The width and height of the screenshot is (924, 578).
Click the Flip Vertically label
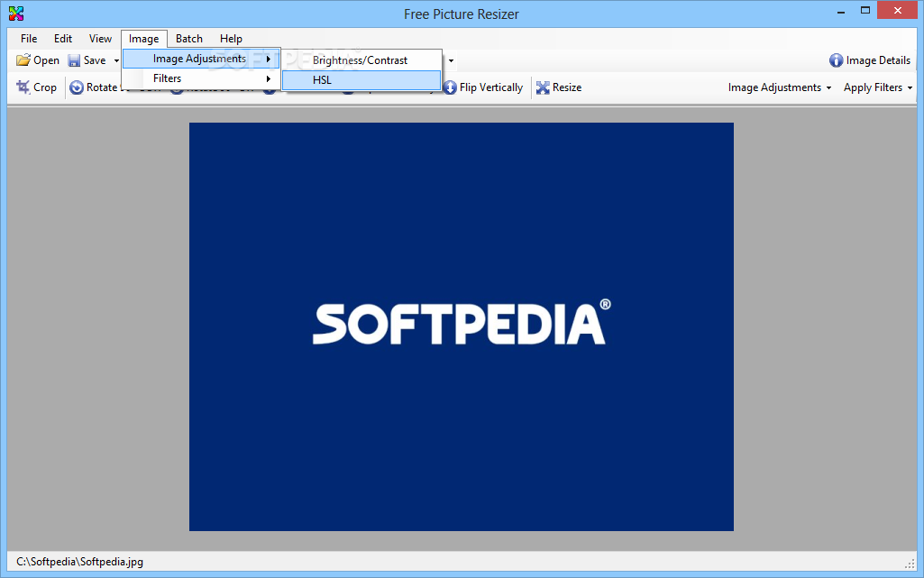(x=491, y=87)
